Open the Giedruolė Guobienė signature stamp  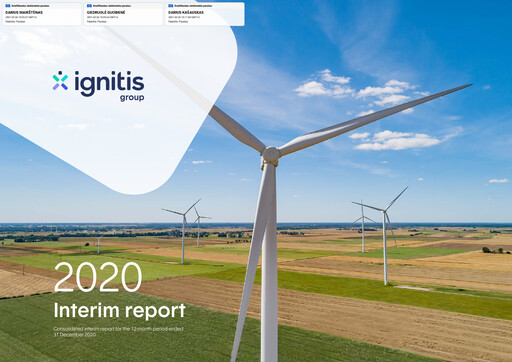pos(124,14)
